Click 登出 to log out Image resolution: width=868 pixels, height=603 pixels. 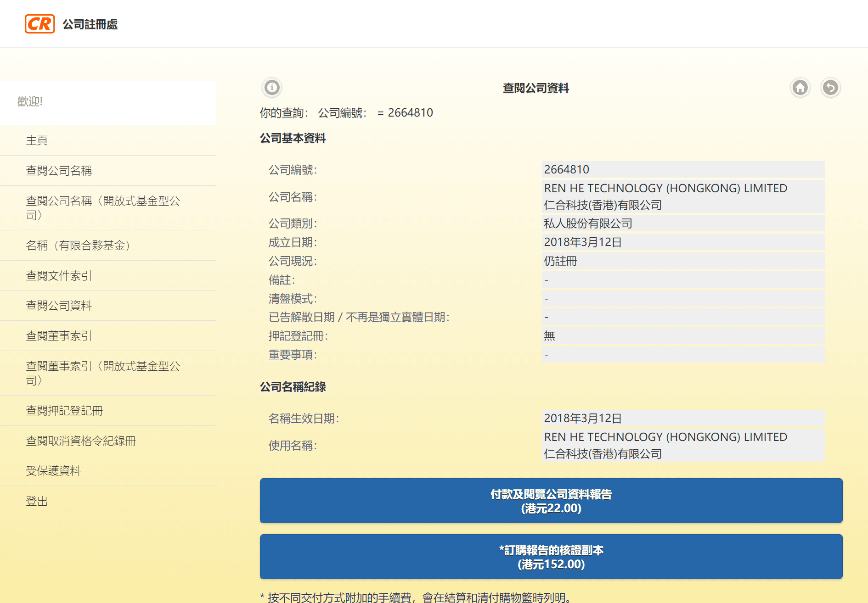pyautogui.click(x=108, y=501)
